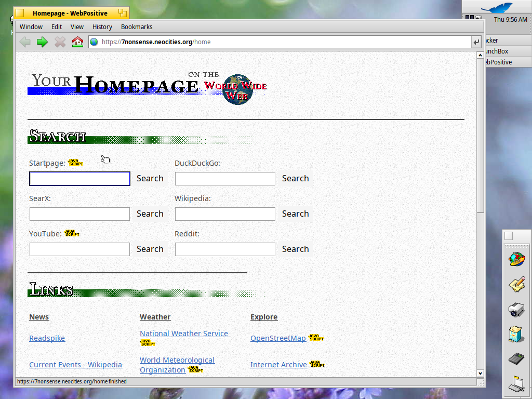Click JavaScript badge after World Meteorological Organization
Screen dimensions: 532x399
click(195, 369)
